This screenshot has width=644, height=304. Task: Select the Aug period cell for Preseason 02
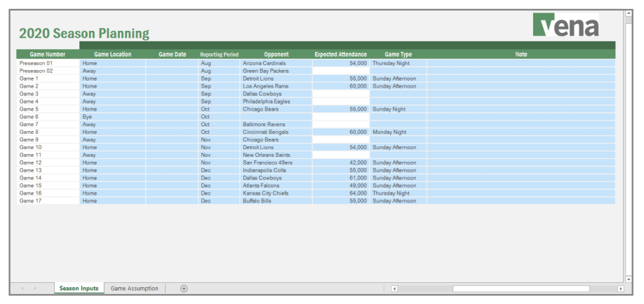[219, 71]
